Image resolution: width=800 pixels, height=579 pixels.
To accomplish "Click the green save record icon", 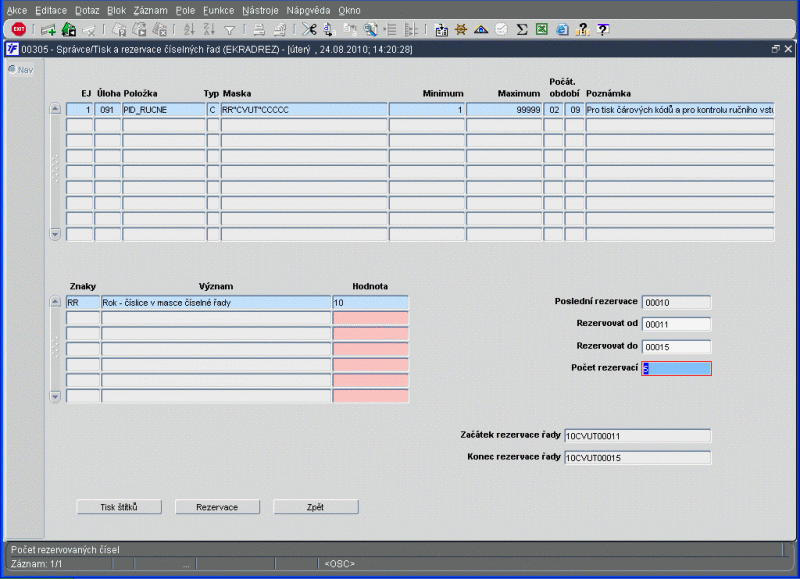I will (x=69, y=30).
